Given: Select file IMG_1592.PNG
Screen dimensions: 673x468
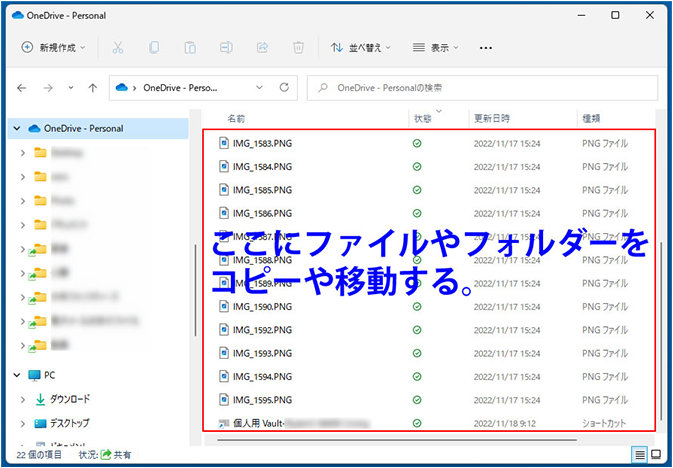Looking at the screenshot, I should (x=262, y=330).
